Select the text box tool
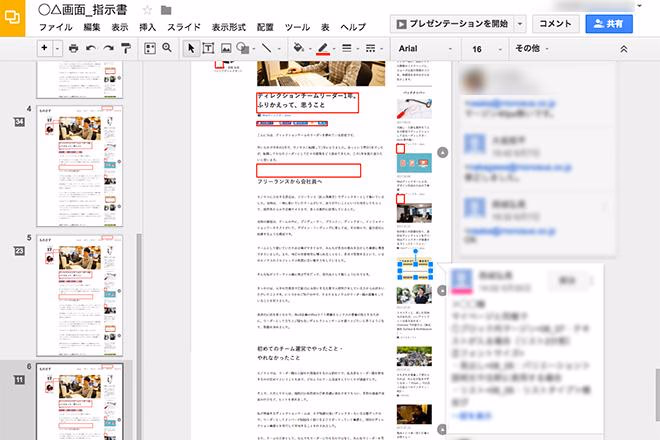The width and height of the screenshot is (660, 440). pos(209,48)
